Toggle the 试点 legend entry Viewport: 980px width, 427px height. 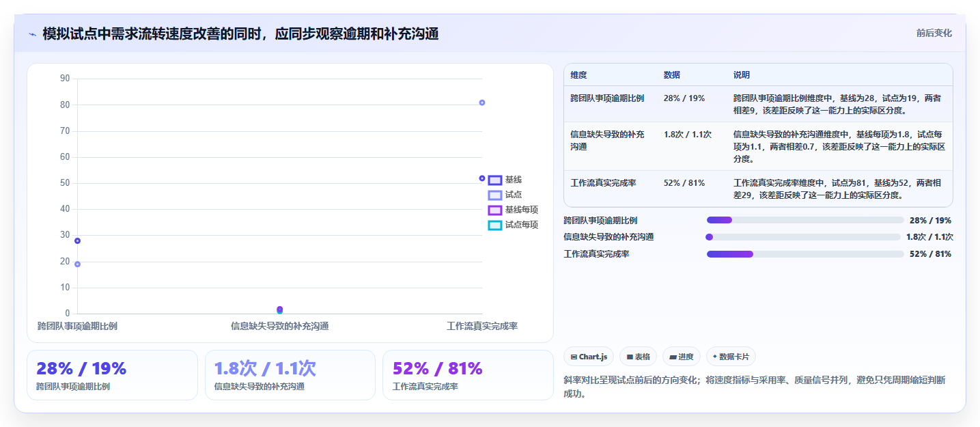[505, 195]
